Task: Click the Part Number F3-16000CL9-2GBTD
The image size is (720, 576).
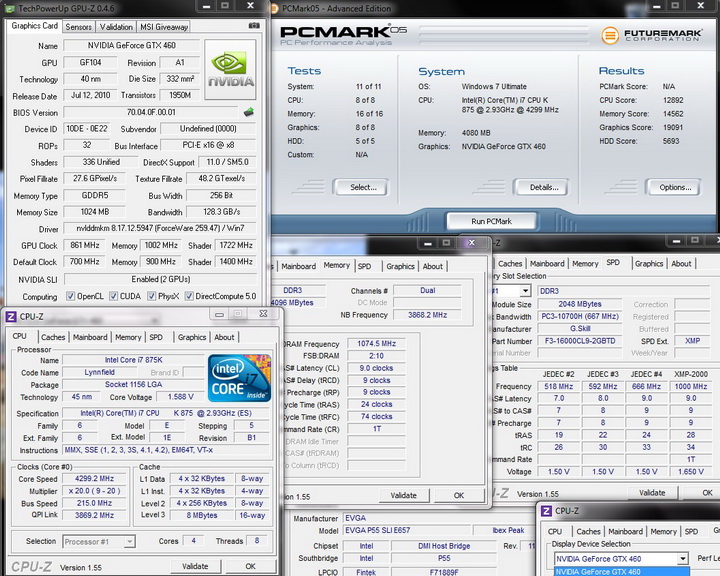Action: coord(579,341)
